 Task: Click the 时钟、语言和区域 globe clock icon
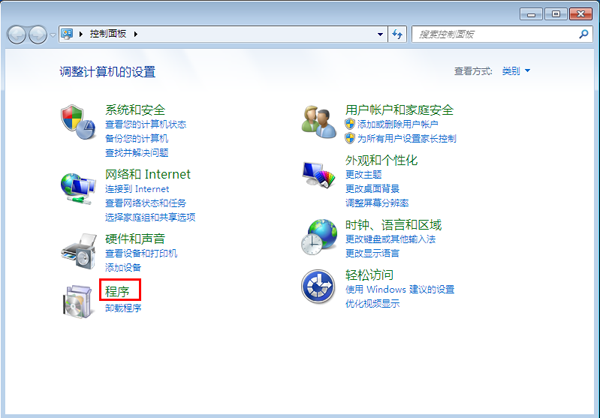pyautogui.click(x=320, y=238)
